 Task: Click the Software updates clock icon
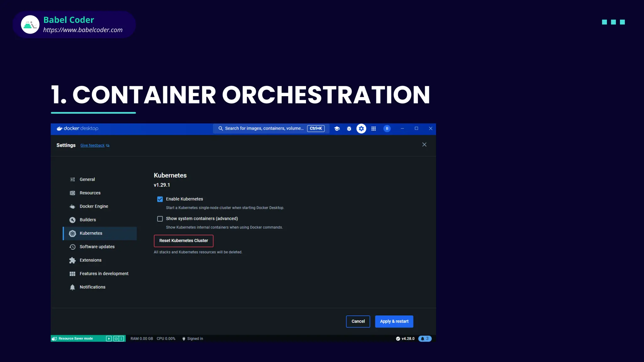click(x=72, y=247)
